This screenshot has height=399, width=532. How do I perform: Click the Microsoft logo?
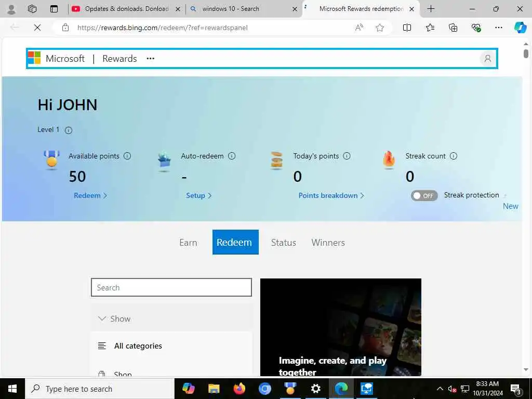click(x=34, y=58)
